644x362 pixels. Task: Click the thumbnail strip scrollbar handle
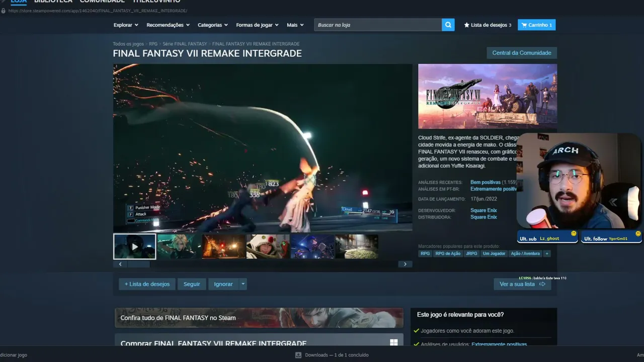tap(138, 264)
